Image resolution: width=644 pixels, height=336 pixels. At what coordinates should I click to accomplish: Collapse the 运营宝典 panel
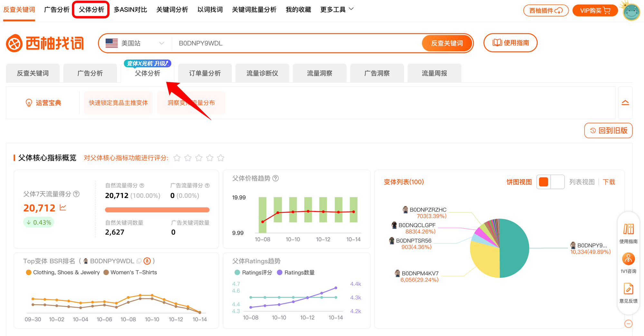point(625,103)
